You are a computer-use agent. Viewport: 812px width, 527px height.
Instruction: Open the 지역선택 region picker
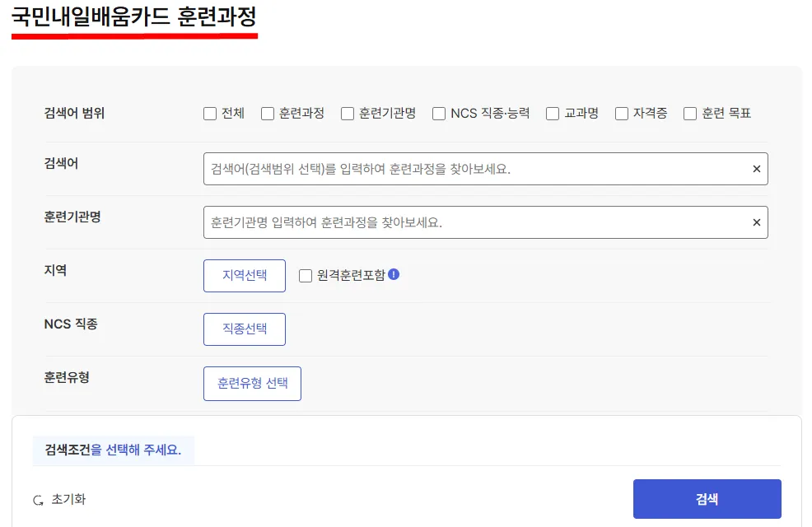pos(244,276)
